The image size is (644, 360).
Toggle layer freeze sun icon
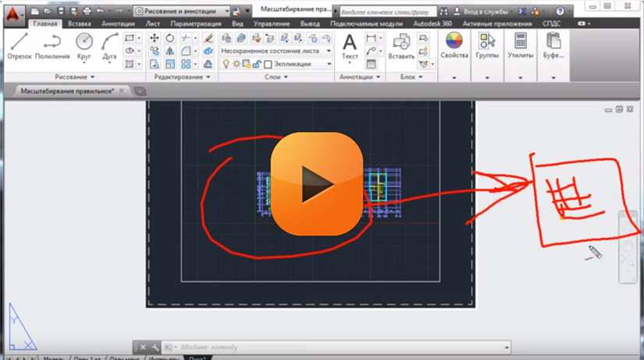coord(237,64)
